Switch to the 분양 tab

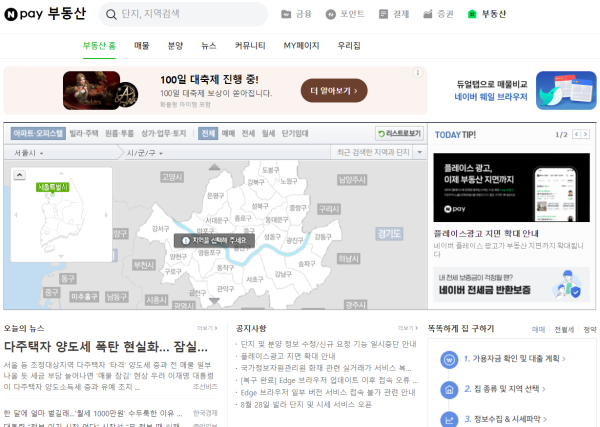pos(175,46)
